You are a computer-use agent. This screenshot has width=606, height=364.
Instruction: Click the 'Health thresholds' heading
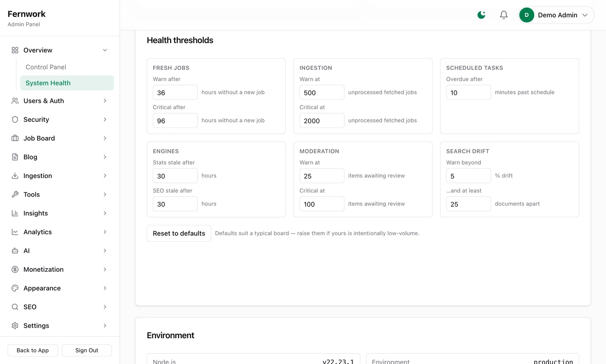click(180, 40)
